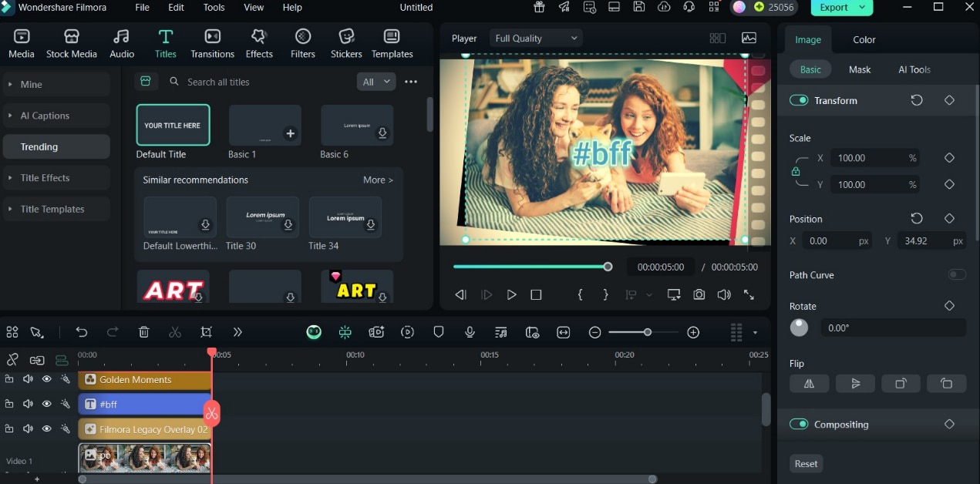Open the AI Tools tab
Image resolution: width=980 pixels, height=484 pixels.
[914, 69]
